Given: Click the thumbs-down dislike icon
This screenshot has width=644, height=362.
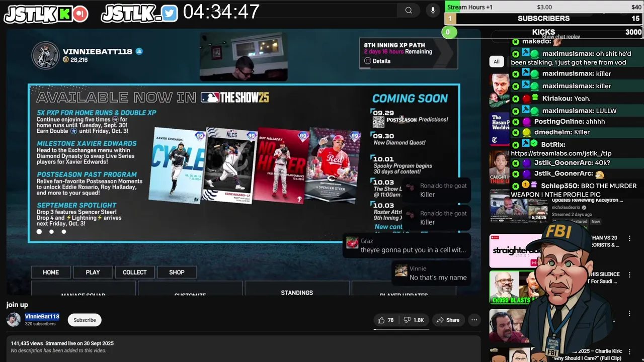Looking at the screenshot, I should [x=407, y=320].
